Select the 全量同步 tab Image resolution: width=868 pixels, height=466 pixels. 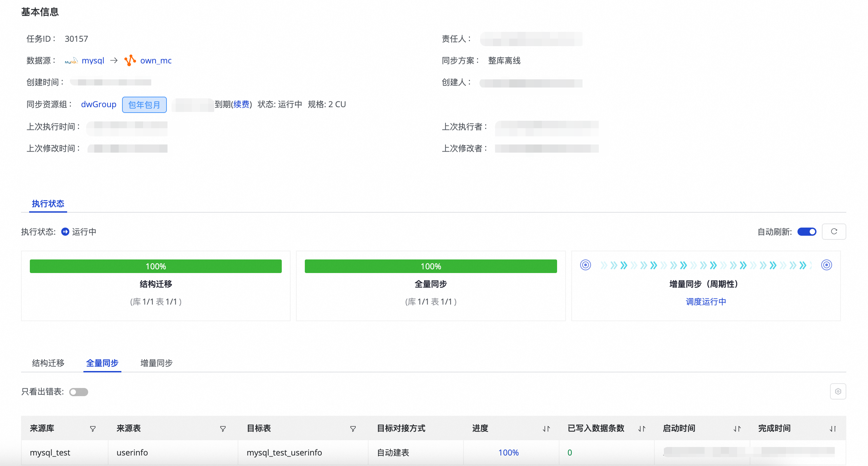[102, 363]
